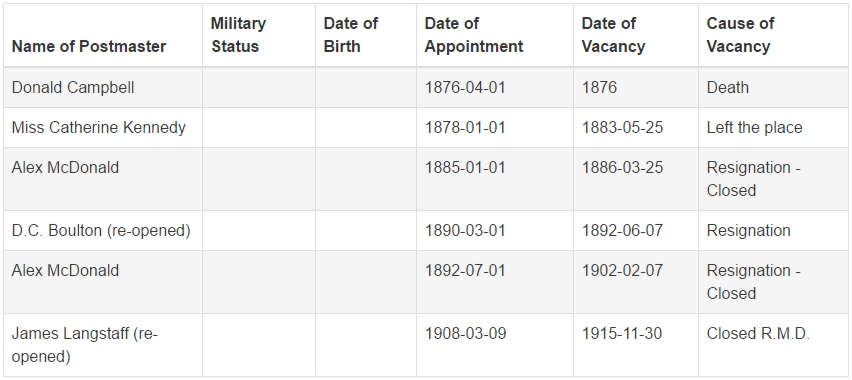Click the Date of Birth header

(351, 35)
